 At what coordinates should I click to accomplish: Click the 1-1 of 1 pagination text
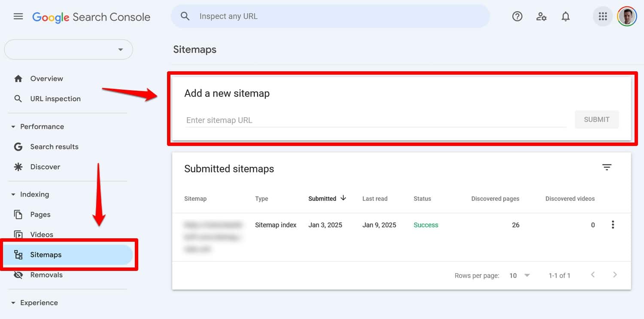(x=559, y=276)
